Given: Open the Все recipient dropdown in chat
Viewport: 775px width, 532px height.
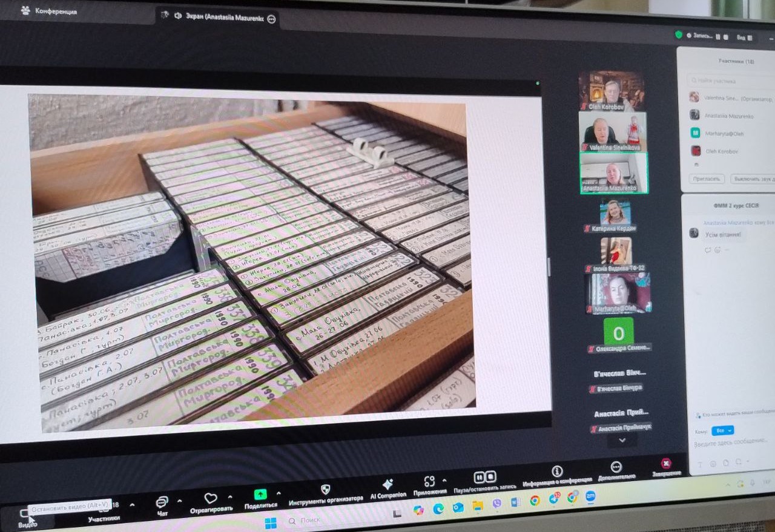Looking at the screenshot, I should pos(722,430).
